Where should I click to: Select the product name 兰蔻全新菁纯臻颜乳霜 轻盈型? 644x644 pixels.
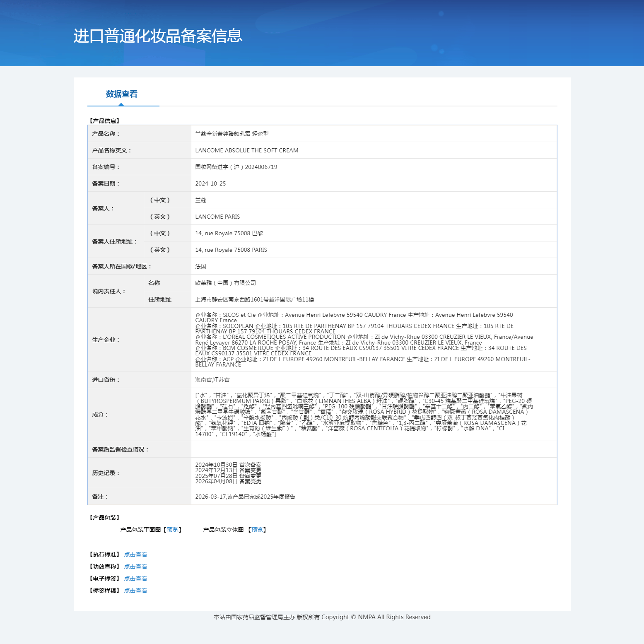(232, 134)
